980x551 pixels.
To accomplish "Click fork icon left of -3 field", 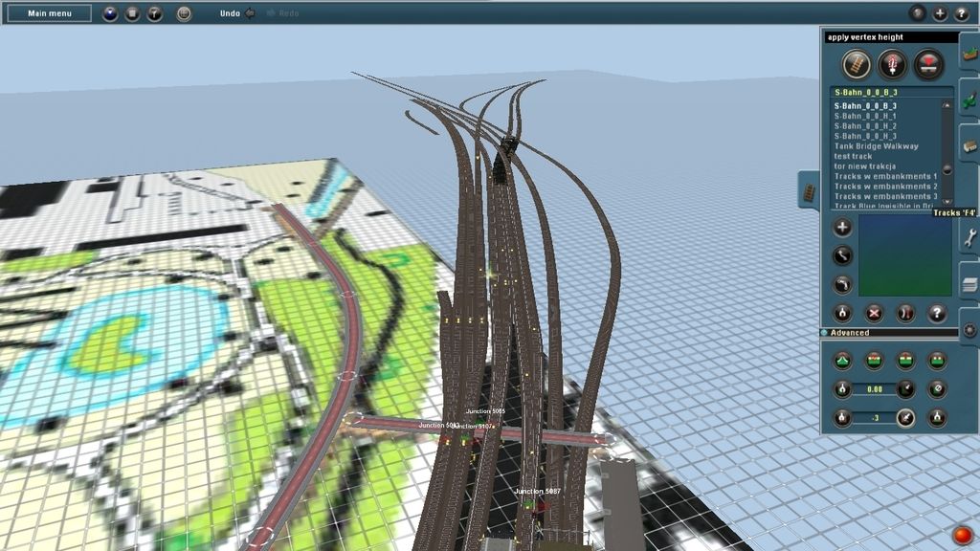I will pos(842,418).
